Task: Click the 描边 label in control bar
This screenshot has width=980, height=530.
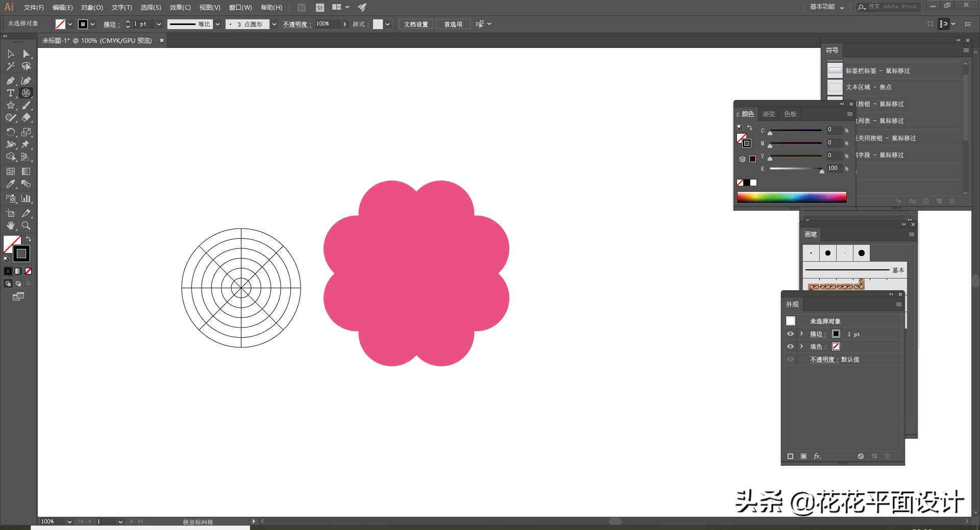Action: pyautogui.click(x=112, y=24)
